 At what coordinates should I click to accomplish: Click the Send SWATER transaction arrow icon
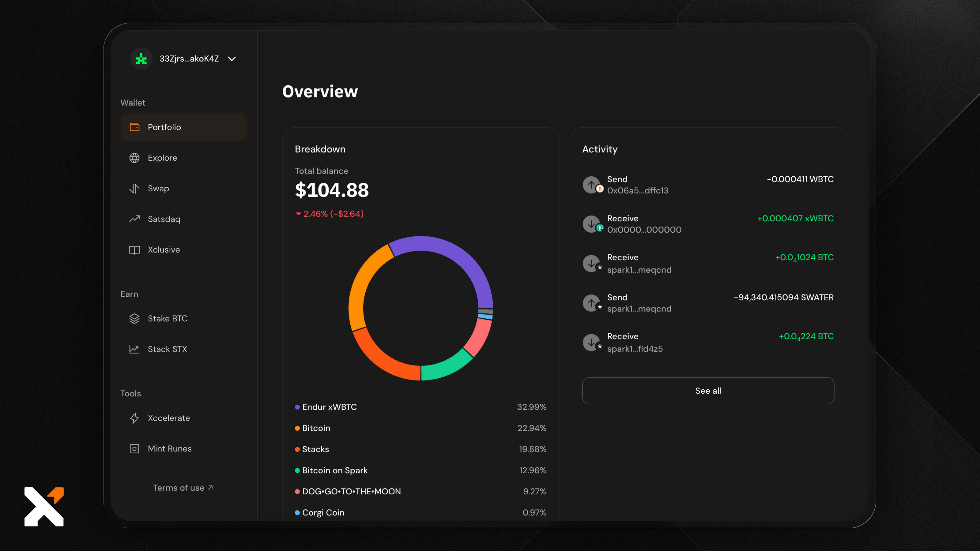pos(591,303)
